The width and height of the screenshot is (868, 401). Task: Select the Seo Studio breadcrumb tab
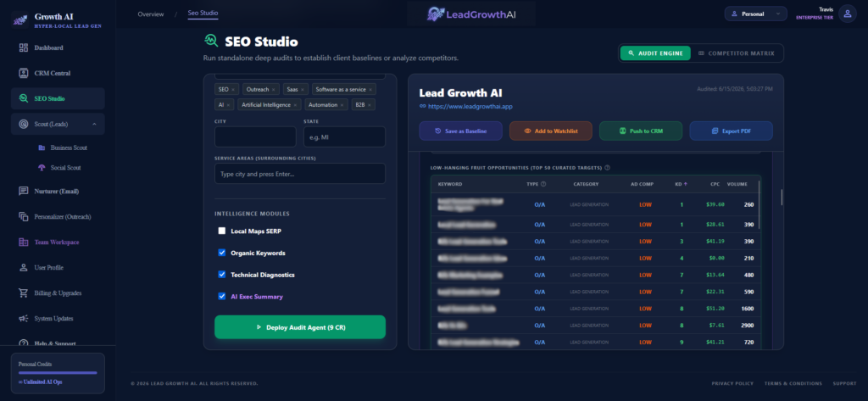[x=203, y=14]
